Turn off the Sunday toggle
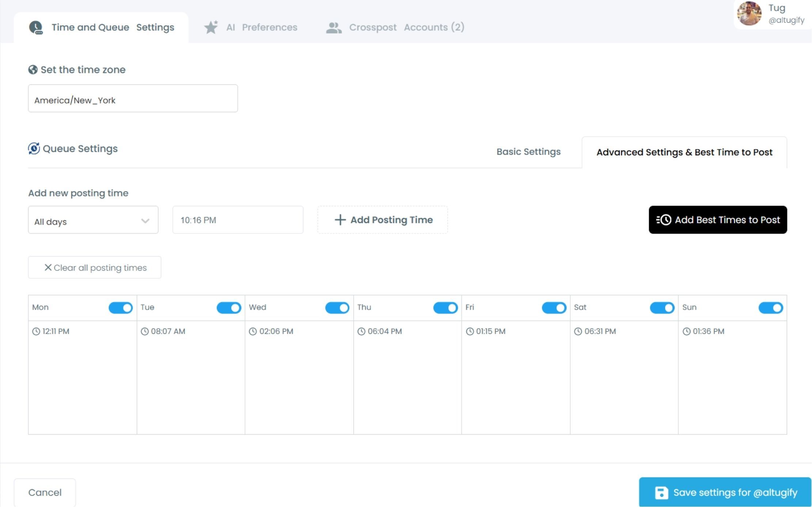This screenshot has width=812, height=507. pyautogui.click(x=770, y=307)
